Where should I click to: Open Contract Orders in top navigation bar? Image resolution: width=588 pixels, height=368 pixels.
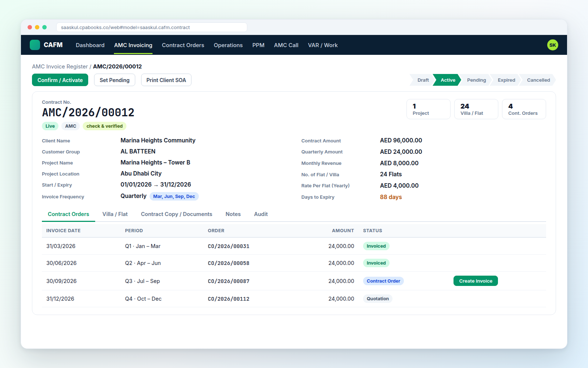click(183, 45)
